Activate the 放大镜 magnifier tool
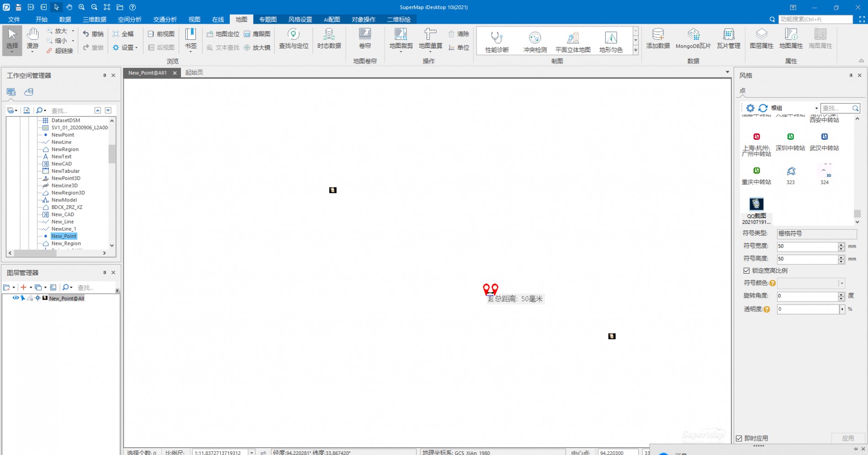This screenshot has height=455, width=868. pyautogui.click(x=257, y=48)
